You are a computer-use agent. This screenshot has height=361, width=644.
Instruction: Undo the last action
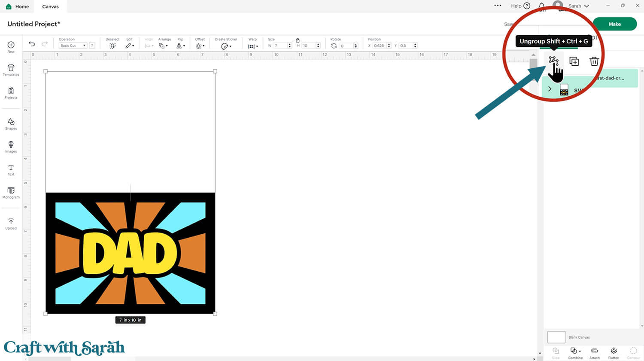tap(32, 44)
